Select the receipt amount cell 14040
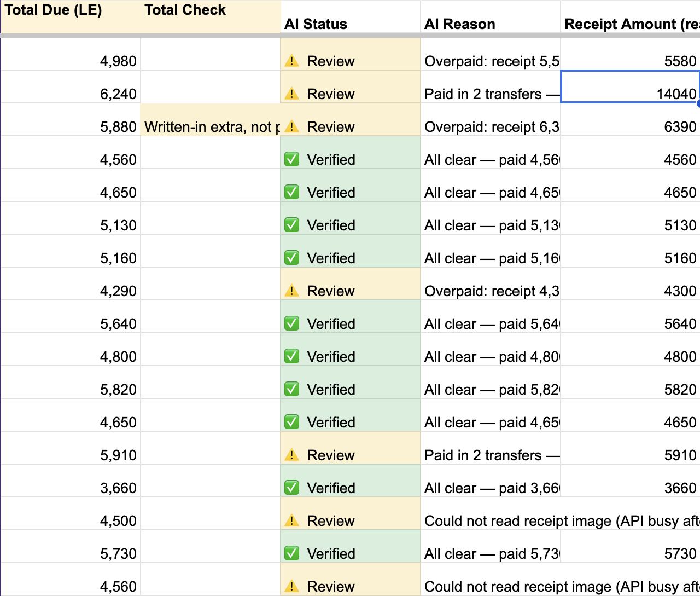Viewport: 700px width, 596px height. tap(631, 86)
